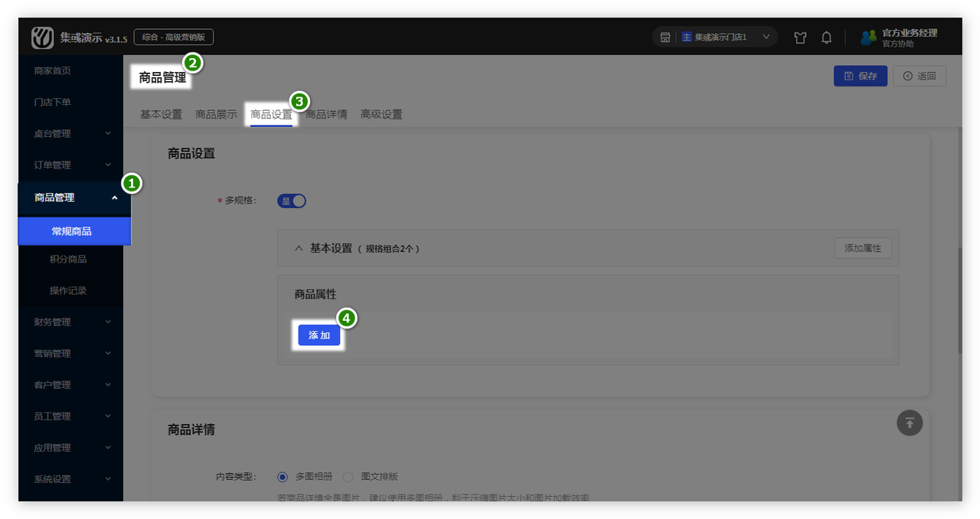Image resolution: width=980 pixels, height=519 pixels.
Task: Expand the 客户管理 sidebar menu
Action: click(x=70, y=384)
